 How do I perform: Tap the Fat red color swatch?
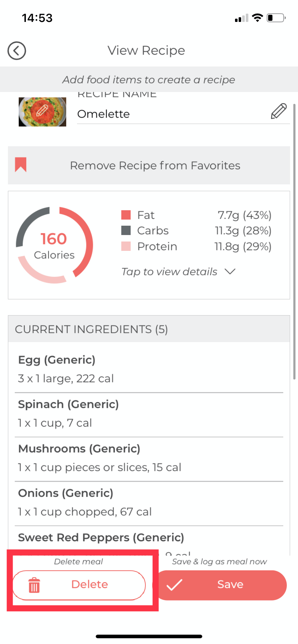click(126, 215)
